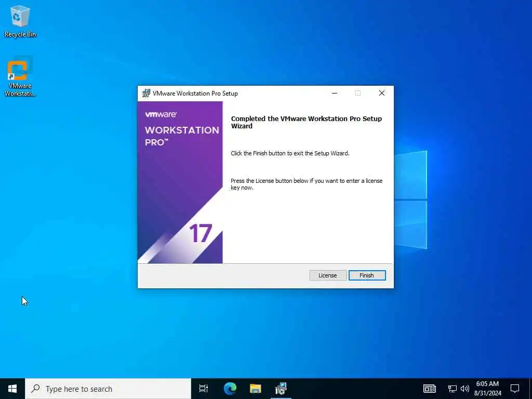
Task: Click the 'VMware Workstation Pro Setup' window title
Action: click(x=195, y=94)
